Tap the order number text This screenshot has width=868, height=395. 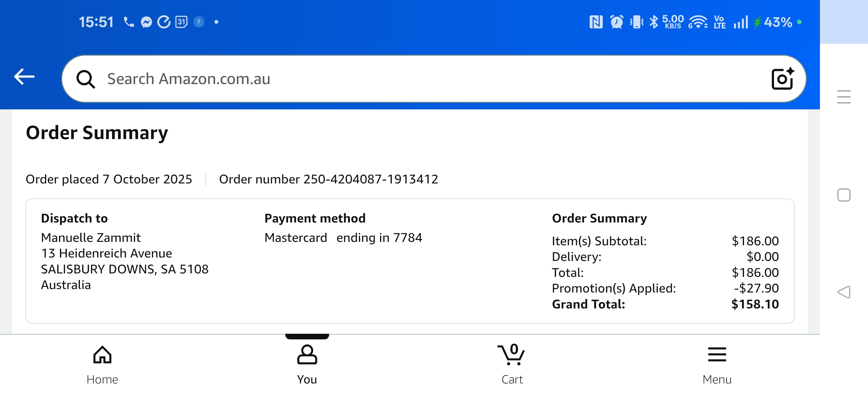pos(328,179)
